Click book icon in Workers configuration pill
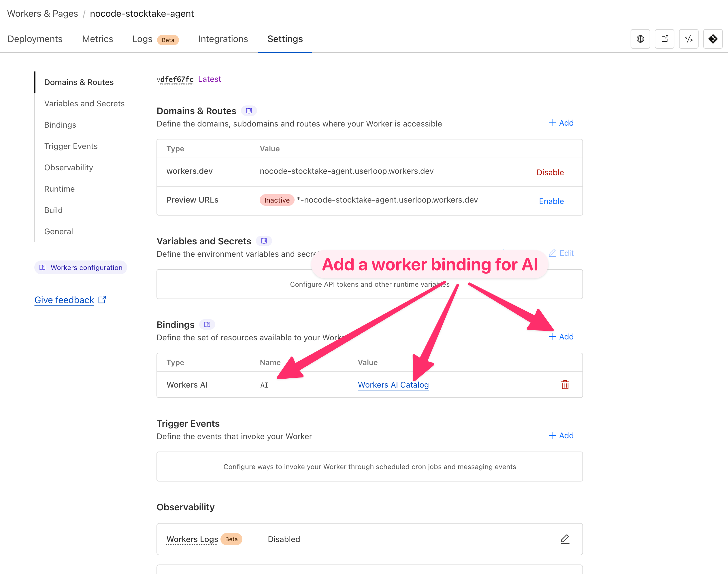The width and height of the screenshot is (728, 574). (x=42, y=267)
